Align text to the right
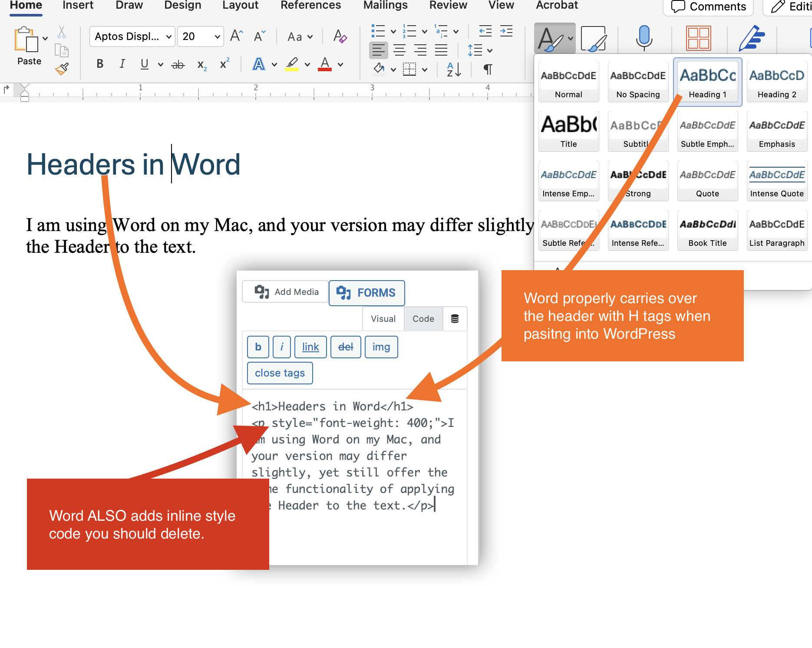Viewport: 812px width, 648px height. click(x=420, y=50)
